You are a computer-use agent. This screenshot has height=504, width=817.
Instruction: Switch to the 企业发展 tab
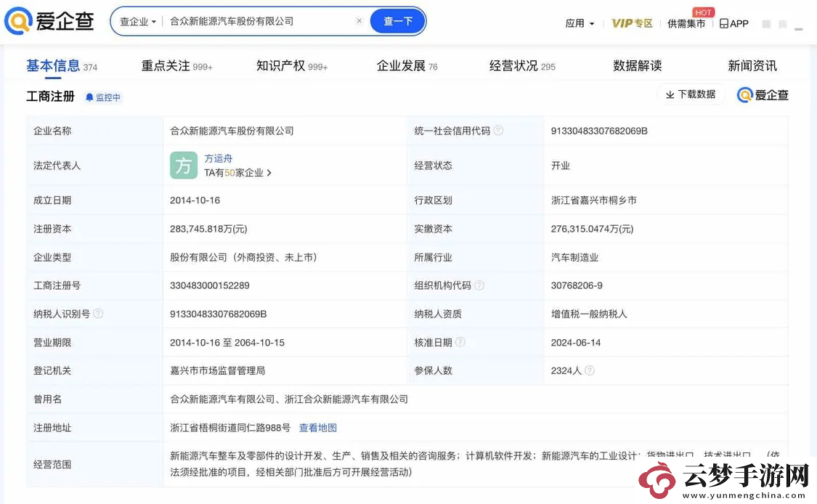point(407,66)
